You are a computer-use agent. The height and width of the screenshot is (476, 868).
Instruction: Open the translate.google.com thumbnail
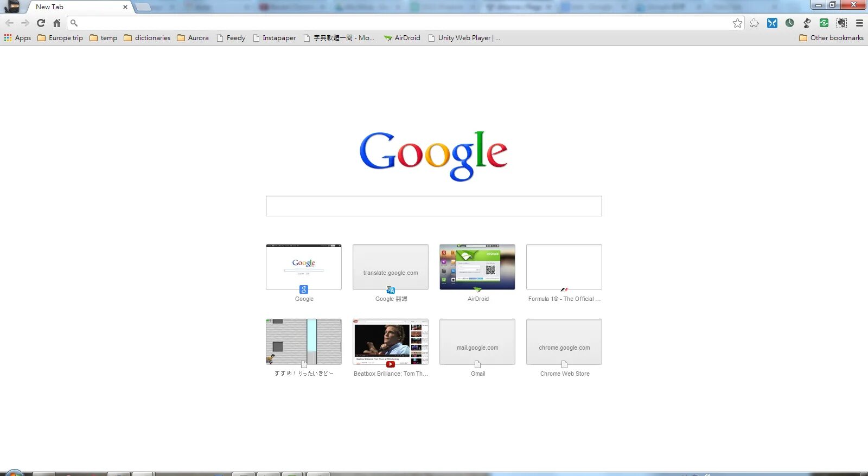pyautogui.click(x=391, y=267)
